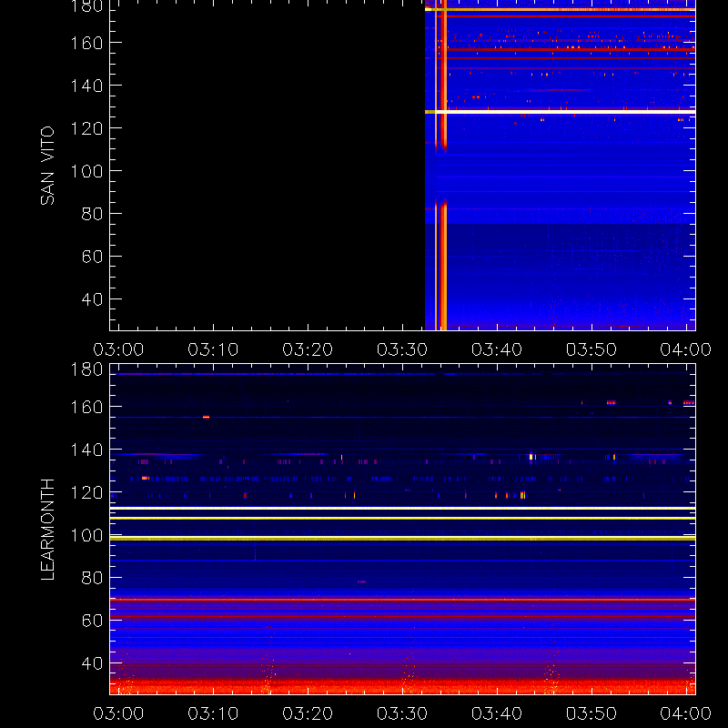Click the LEARMONTH axis title
The image size is (728, 728).
pyautogui.click(x=47, y=530)
